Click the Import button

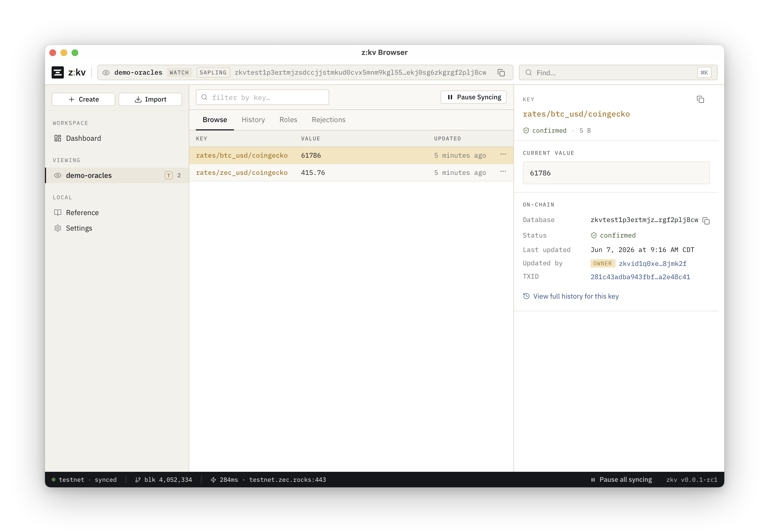click(x=150, y=99)
